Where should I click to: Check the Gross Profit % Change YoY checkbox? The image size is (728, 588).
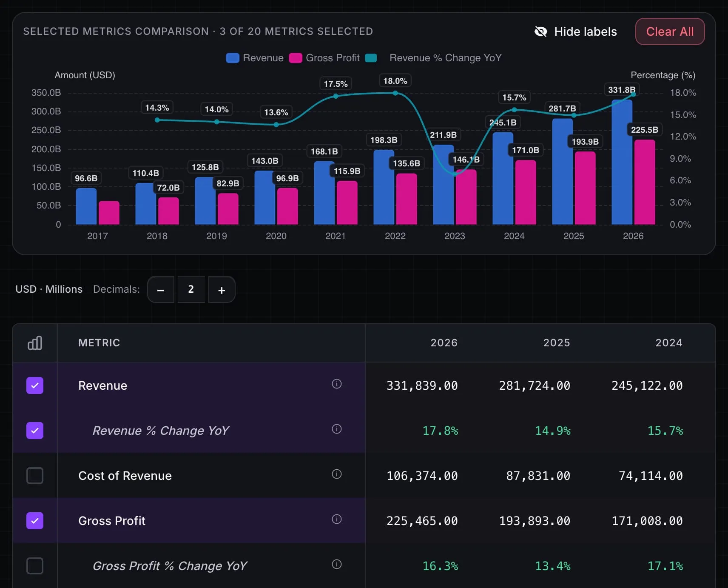tap(35, 566)
